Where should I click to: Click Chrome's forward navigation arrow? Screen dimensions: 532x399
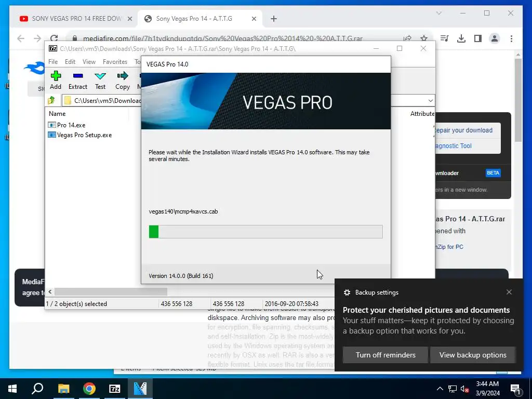point(37,38)
